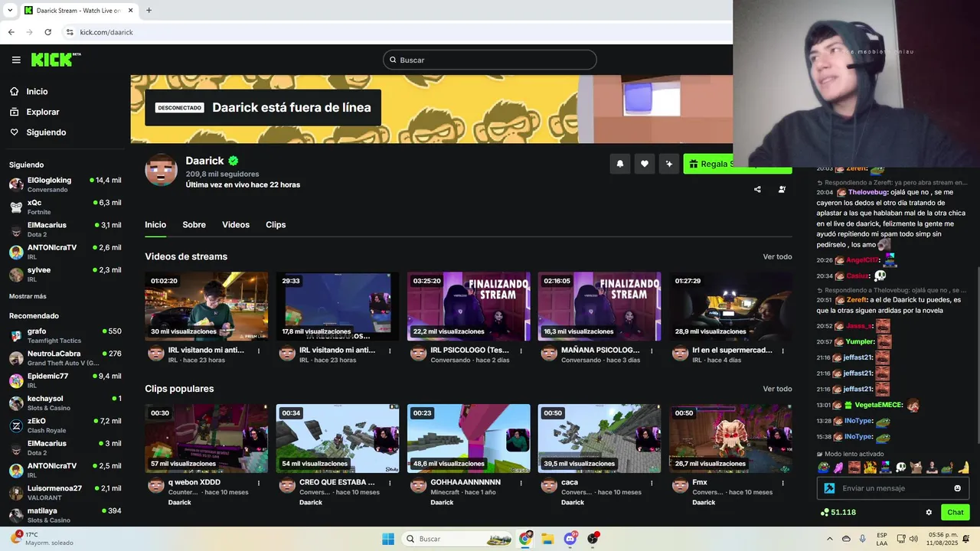Open sylvee channel in sidebar
The width and height of the screenshot is (980, 551).
[65, 274]
